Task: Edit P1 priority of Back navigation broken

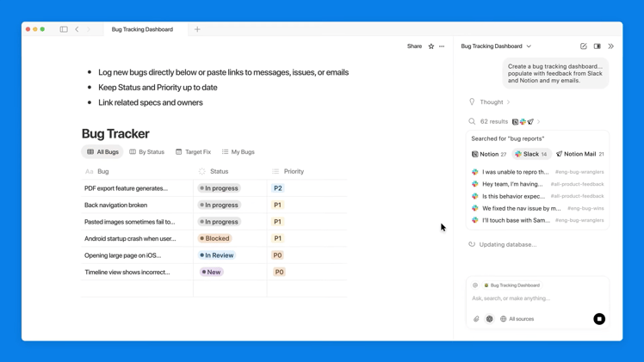Action: [277, 205]
